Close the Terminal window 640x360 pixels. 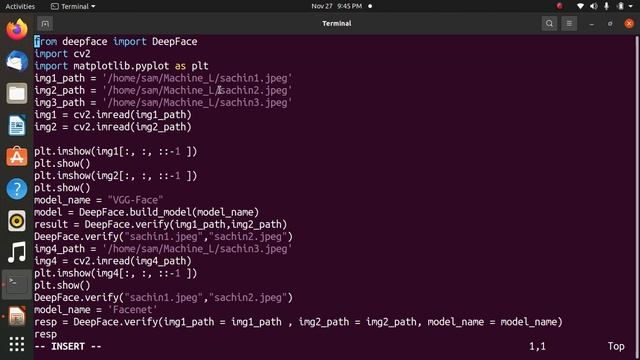pyautogui.click(x=629, y=24)
